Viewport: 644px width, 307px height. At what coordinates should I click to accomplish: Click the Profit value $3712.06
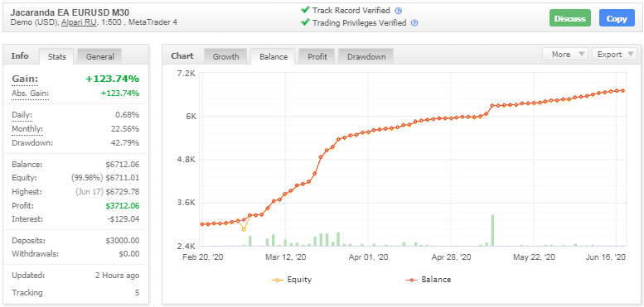pos(123,205)
